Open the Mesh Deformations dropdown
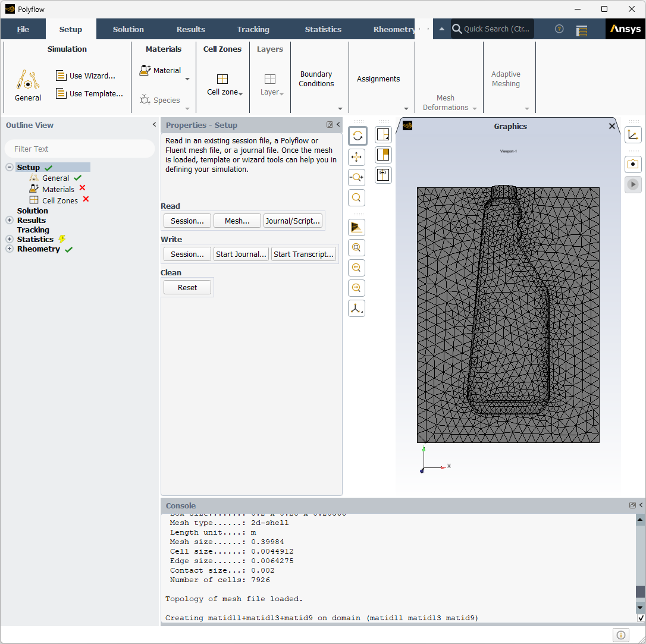Viewport: 646px width, 644px height. 475,109
